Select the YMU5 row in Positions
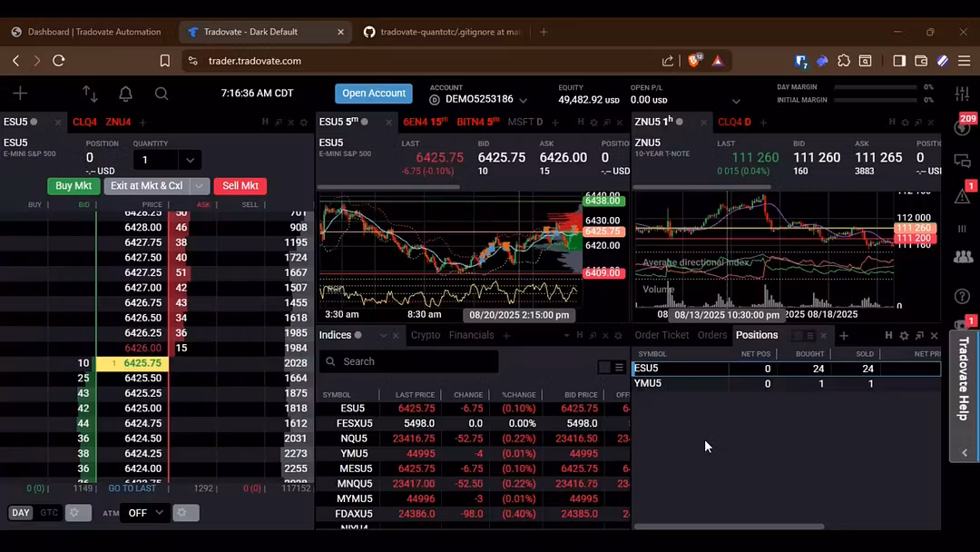This screenshot has height=552, width=980. pyautogui.click(x=786, y=383)
